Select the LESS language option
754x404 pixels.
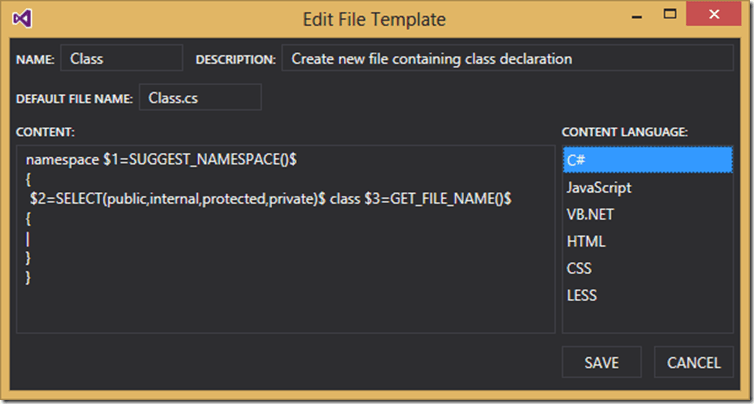[647, 295]
